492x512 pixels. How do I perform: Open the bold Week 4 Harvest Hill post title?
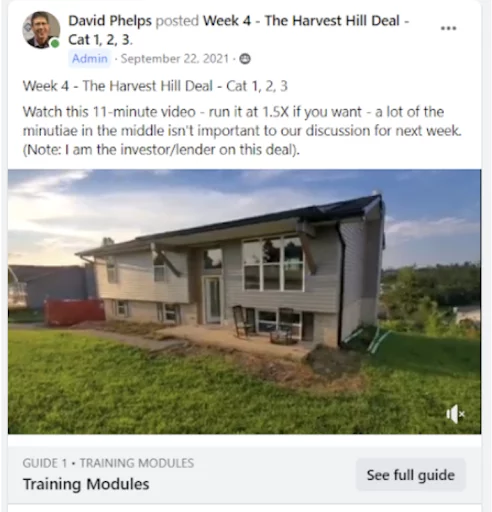click(x=239, y=30)
